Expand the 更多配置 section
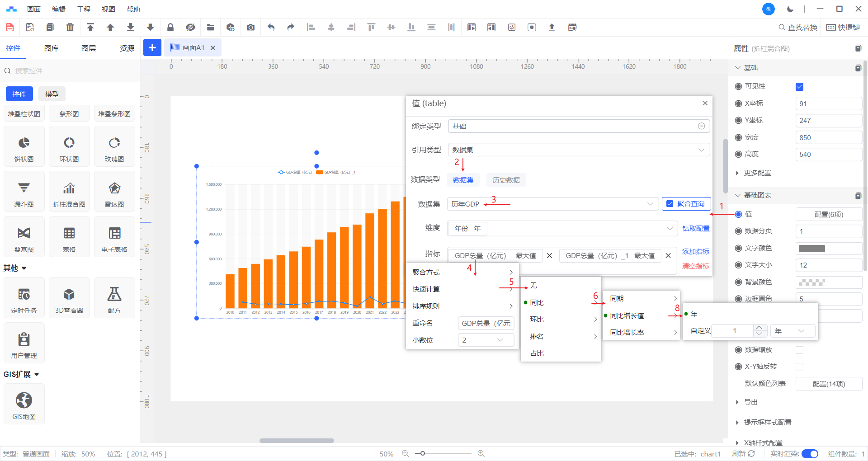Viewport: 868px width, 461px height. point(757,173)
